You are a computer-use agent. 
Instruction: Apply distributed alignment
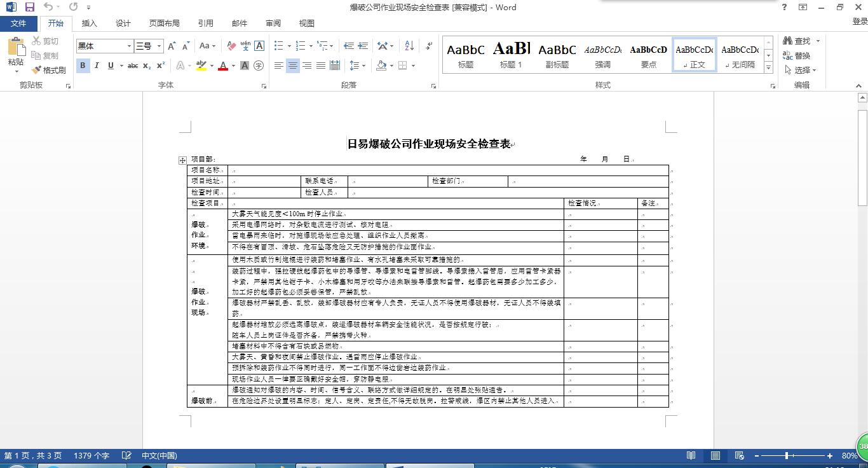click(335, 65)
